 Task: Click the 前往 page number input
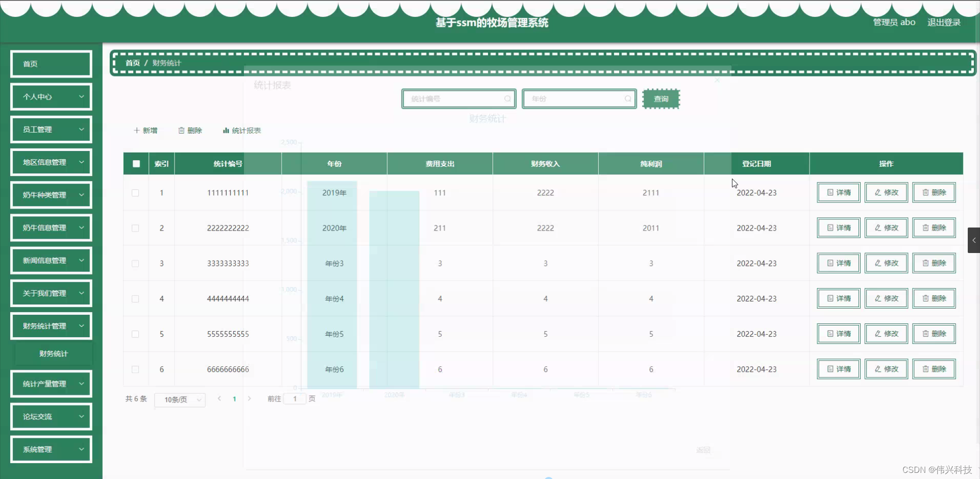[x=295, y=399]
